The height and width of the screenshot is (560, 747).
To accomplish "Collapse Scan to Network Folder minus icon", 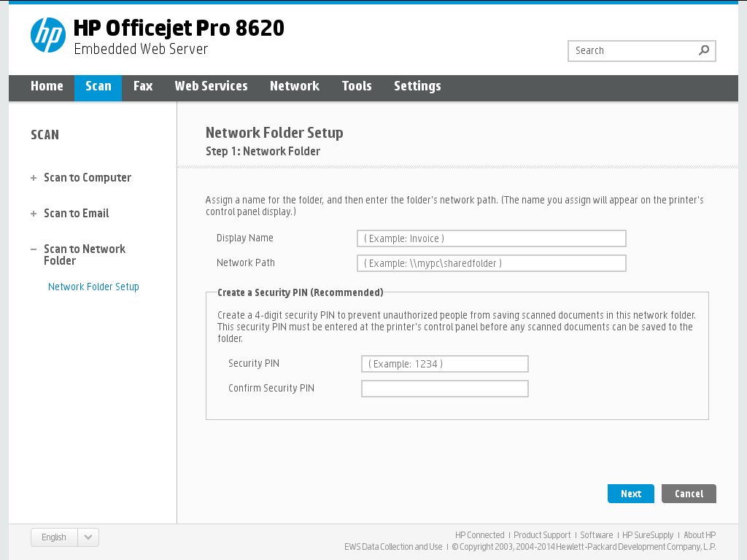I will [34, 249].
